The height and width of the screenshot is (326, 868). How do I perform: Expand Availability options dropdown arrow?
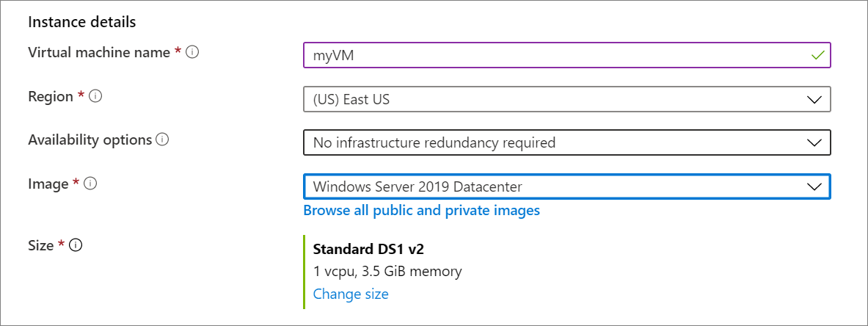(814, 142)
